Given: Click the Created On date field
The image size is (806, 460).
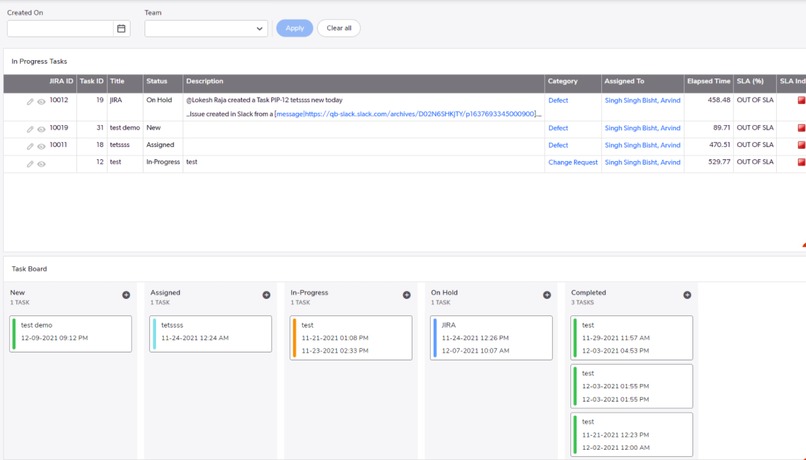Looking at the screenshot, I should [x=60, y=29].
